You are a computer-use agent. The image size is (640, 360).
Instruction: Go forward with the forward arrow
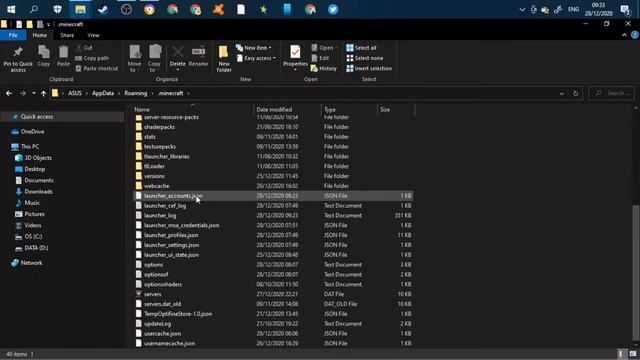22,93
